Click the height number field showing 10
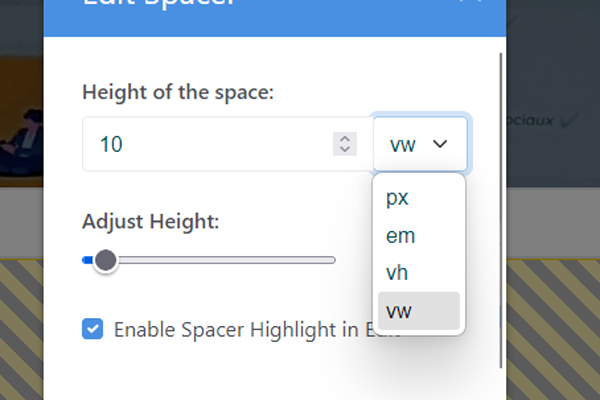 228,144
